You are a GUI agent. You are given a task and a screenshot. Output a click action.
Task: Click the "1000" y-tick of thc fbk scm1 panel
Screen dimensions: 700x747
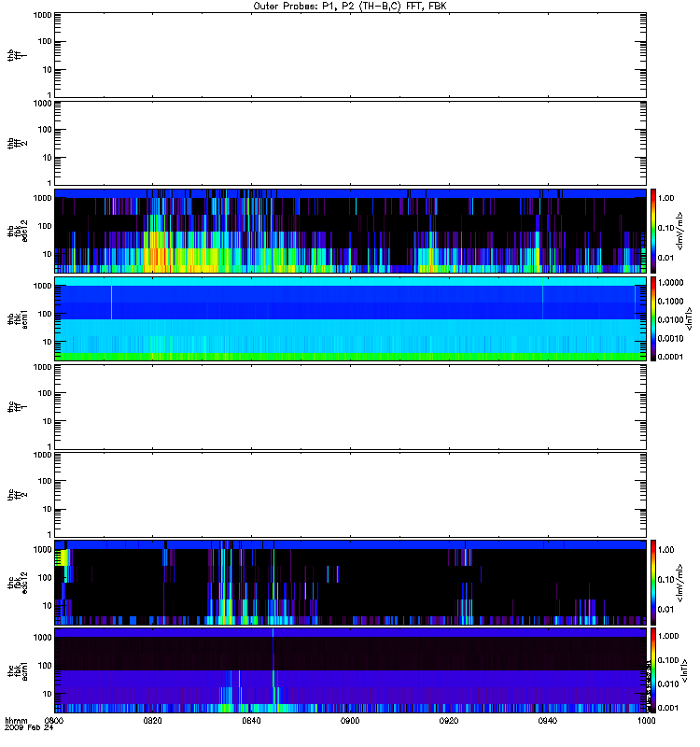[x=42, y=638]
